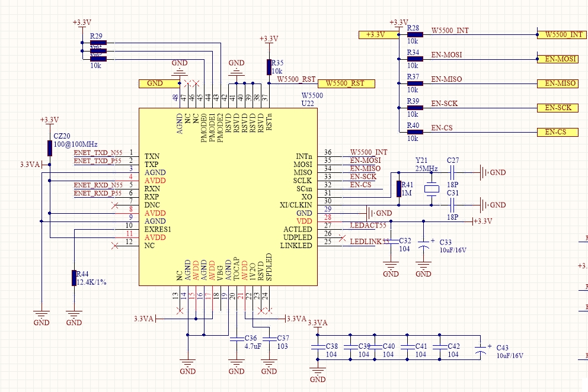Click the SCLK pin name
The width and height of the screenshot is (588, 392).
[303, 181]
